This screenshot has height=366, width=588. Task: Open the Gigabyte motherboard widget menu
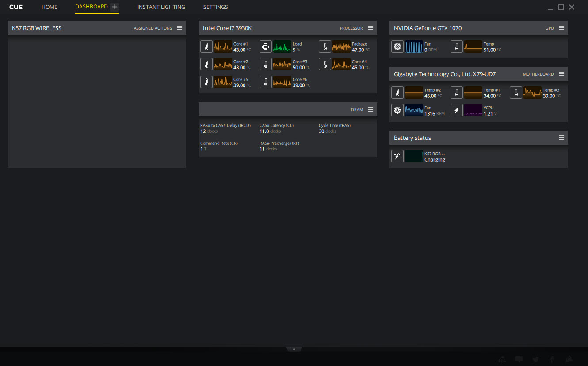point(561,74)
